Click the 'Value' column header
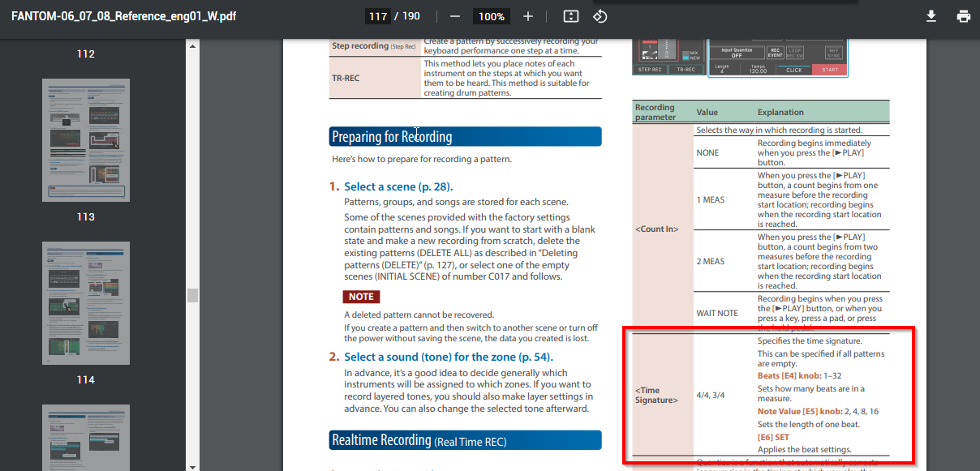Image resolution: width=980 pixels, height=471 pixels. [x=707, y=112]
